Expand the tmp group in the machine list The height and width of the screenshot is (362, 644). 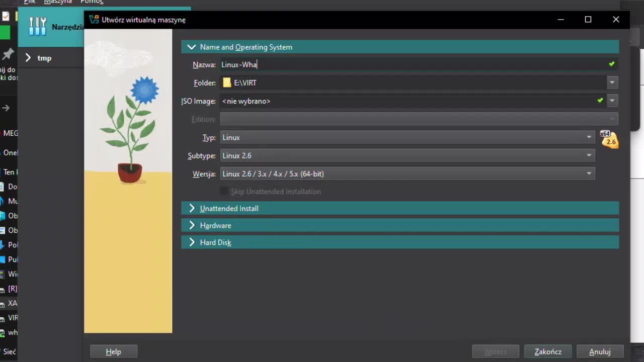point(28,58)
